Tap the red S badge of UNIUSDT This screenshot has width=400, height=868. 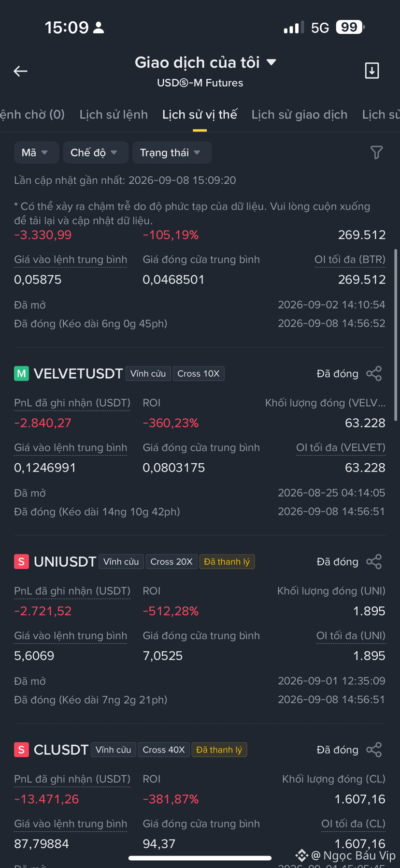pyautogui.click(x=21, y=562)
